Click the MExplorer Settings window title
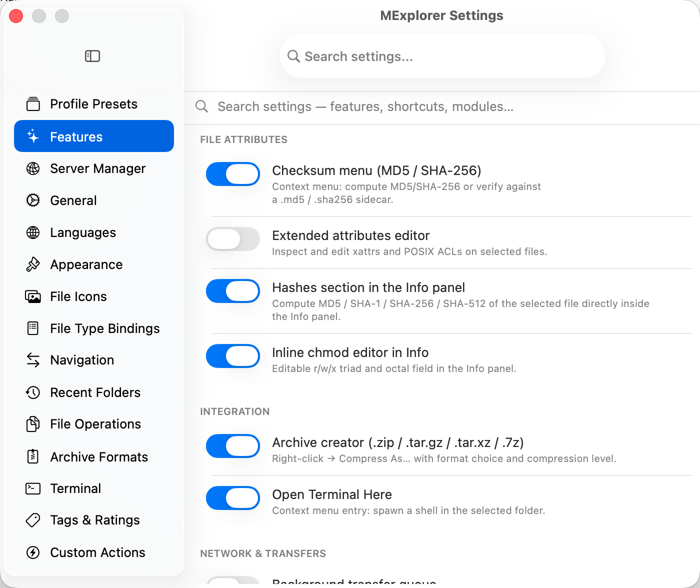The image size is (700, 588). [442, 15]
